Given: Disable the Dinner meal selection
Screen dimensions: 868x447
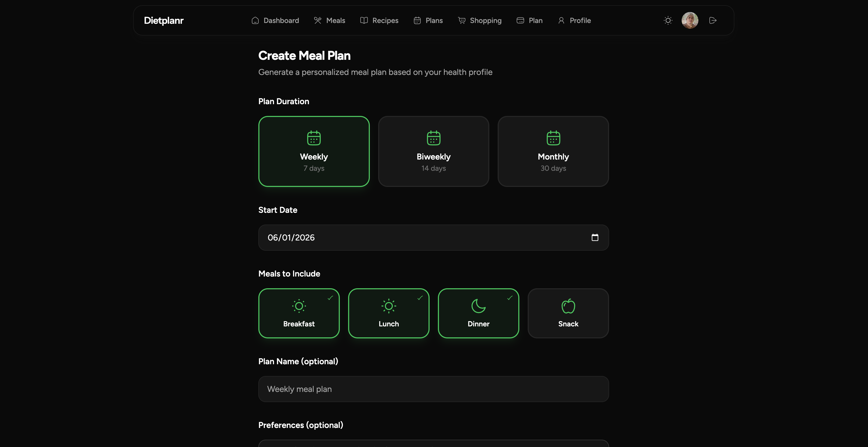Looking at the screenshot, I should coord(478,313).
